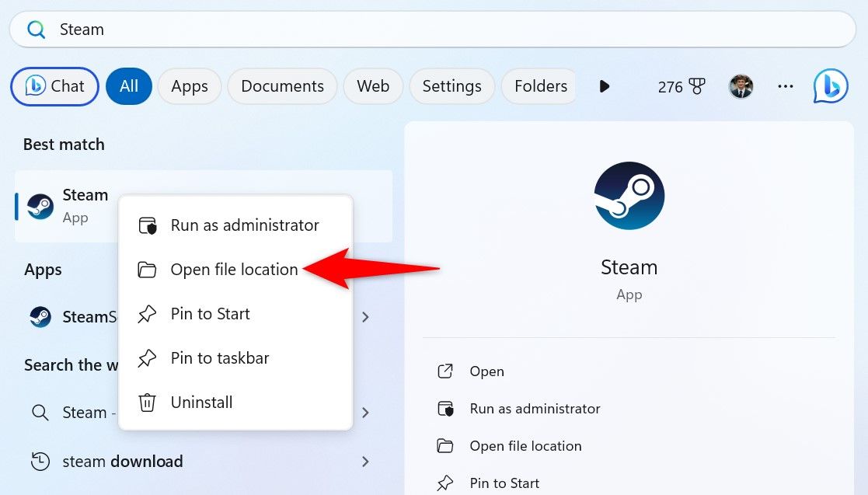Click Run as administrator in details pane
The image size is (868, 495).
[535, 409]
